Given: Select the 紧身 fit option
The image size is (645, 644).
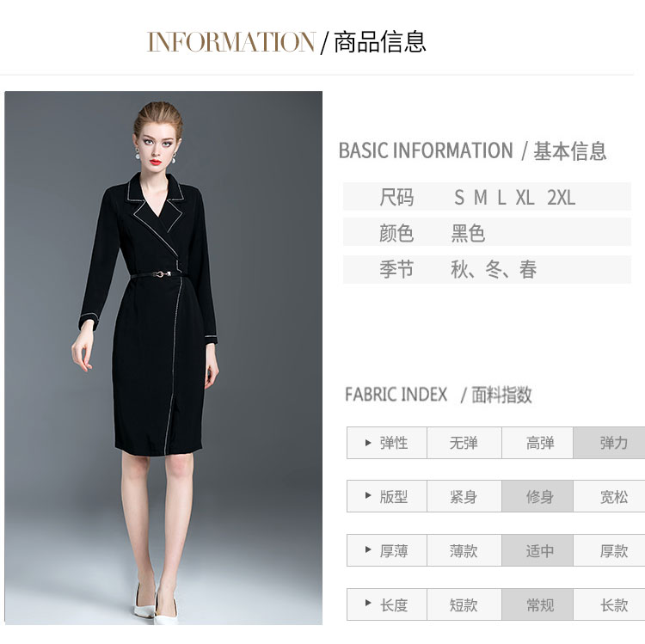Looking at the screenshot, I should point(464,496).
